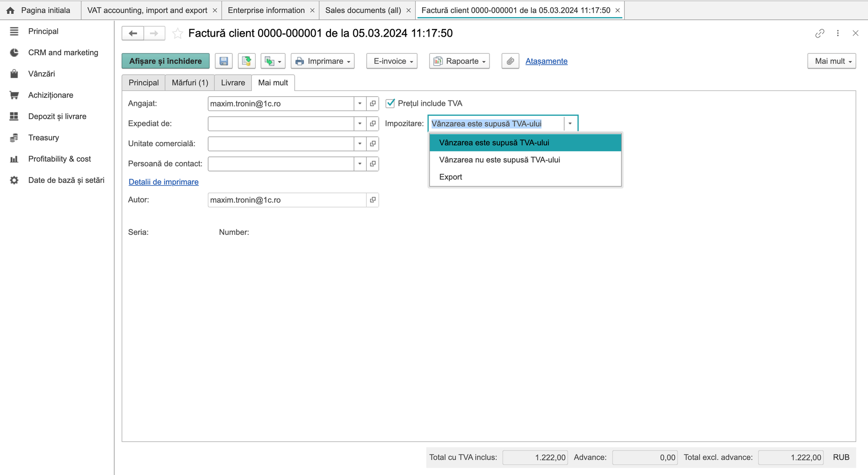Select Vânzarea nu este supusă TVA-ului option

(525, 160)
